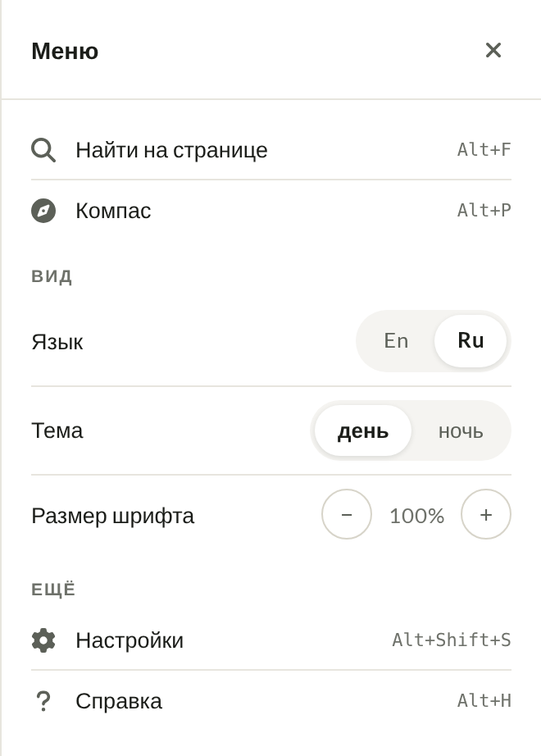Open Настройки from the menu

[271, 640]
